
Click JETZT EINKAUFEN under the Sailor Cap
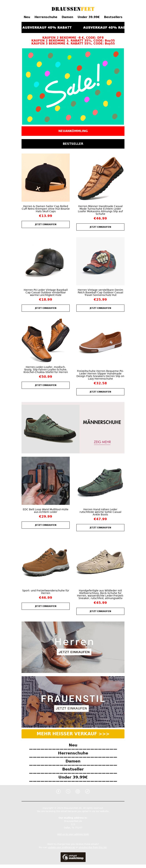(x=45, y=224)
